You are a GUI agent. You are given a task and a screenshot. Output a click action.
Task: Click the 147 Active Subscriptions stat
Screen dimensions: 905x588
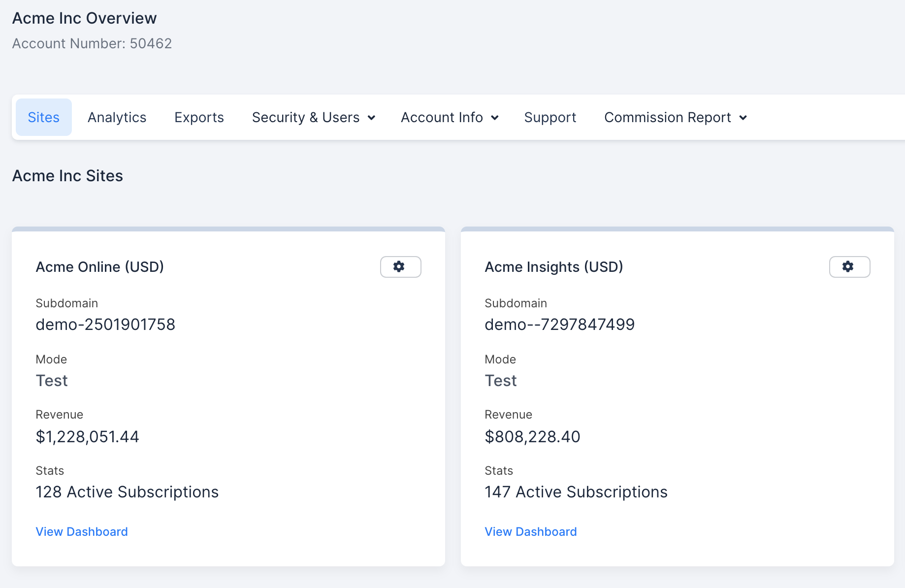576,492
